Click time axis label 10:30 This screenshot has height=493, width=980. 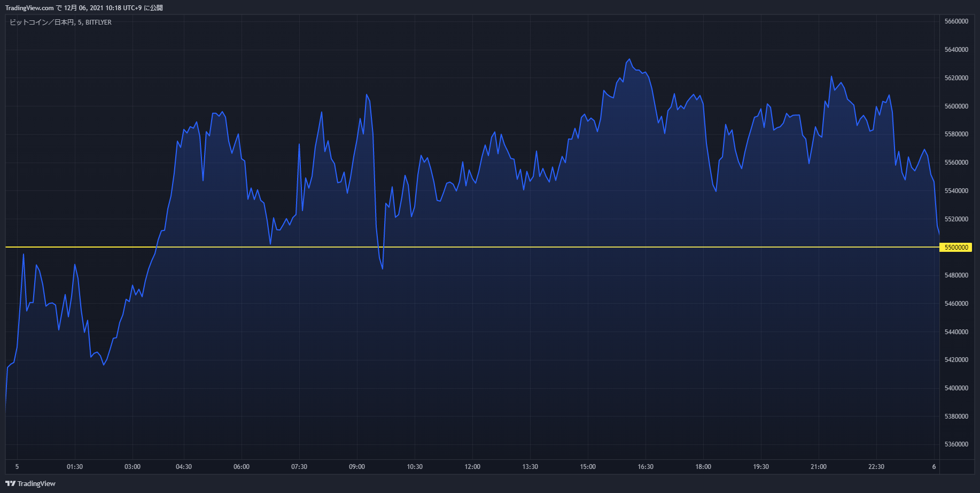(415, 467)
